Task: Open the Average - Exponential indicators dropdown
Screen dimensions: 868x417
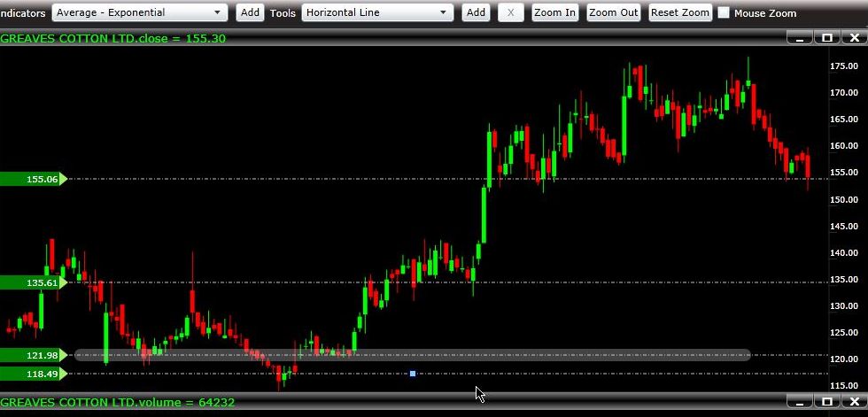Action: click(140, 12)
